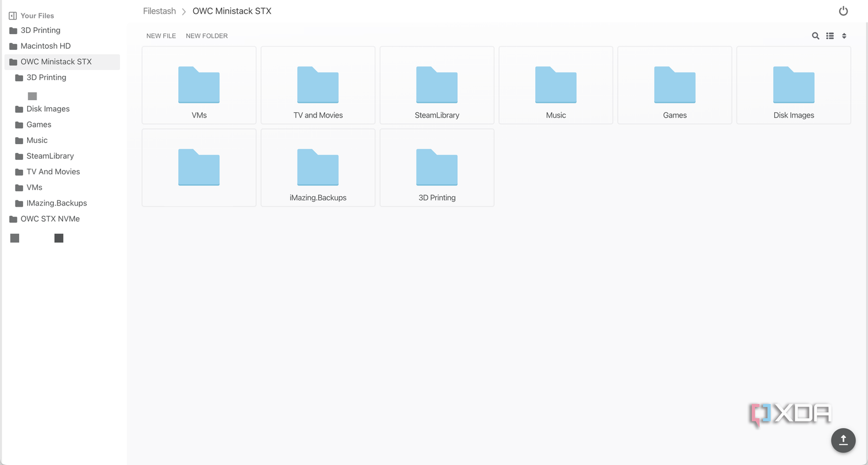Collapse OWC Ministack STX in the sidebar tree

pos(62,61)
